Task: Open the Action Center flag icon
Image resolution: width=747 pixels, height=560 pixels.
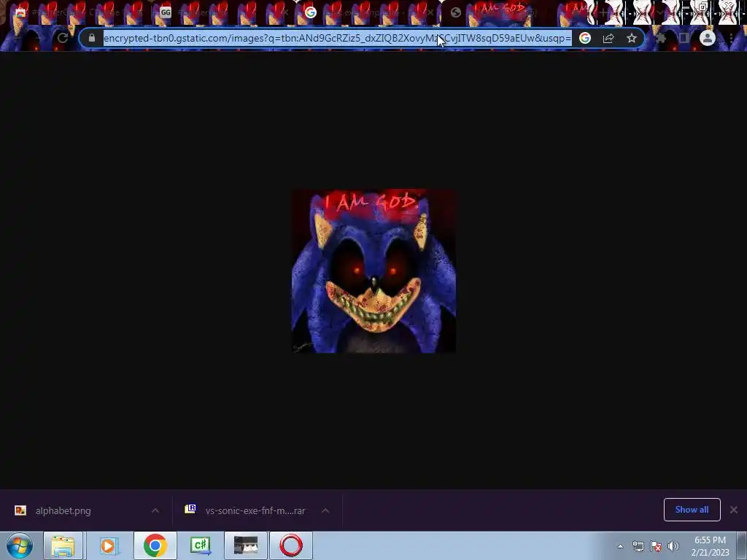Action: click(x=656, y=546)
